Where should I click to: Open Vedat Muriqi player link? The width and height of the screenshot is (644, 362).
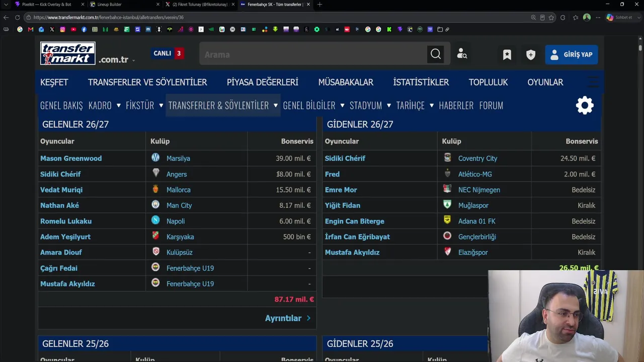click(61, 190)
